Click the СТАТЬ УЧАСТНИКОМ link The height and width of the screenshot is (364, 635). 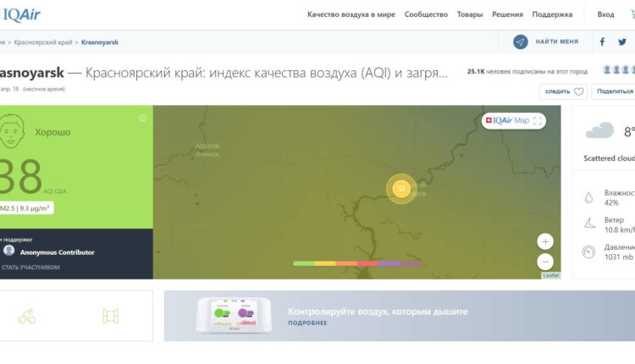30,267
